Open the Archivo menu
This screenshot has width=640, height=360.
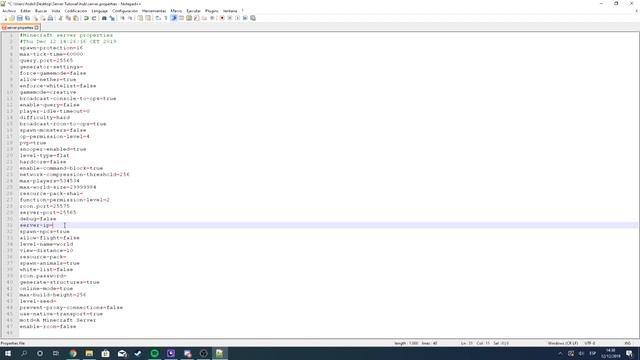click(9, 11)
